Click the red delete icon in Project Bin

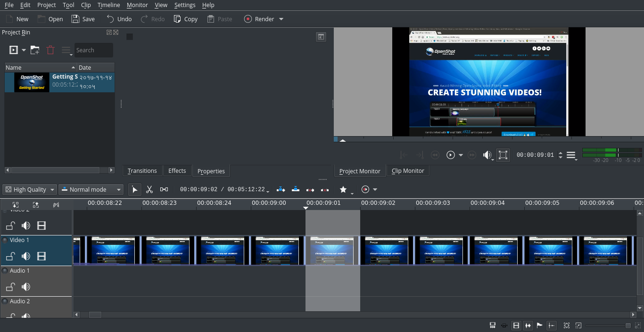click(x=50, y=50)
